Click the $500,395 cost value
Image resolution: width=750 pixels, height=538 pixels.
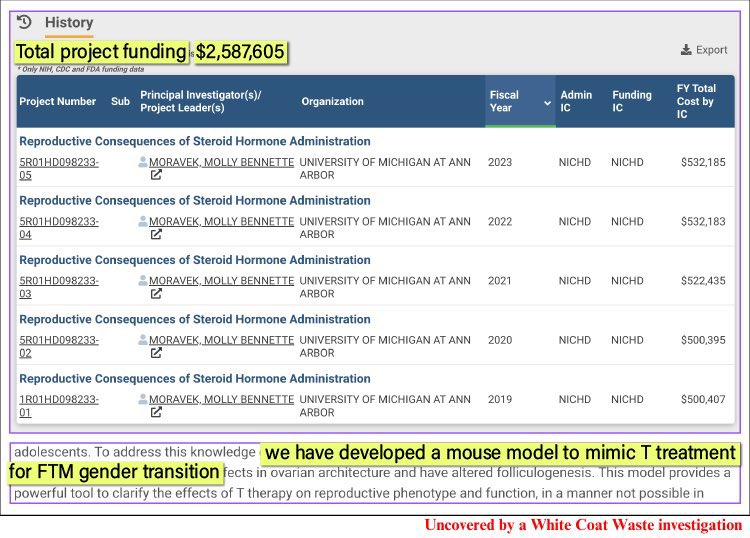click(703, 340)
